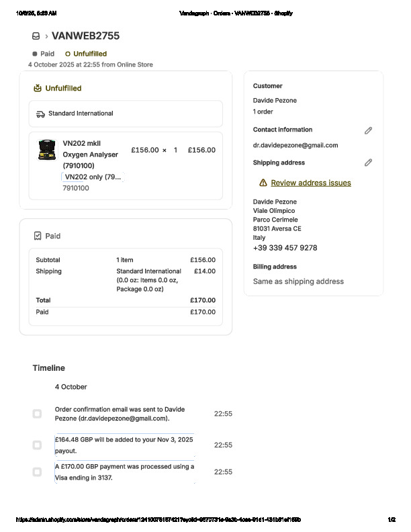Click the Unfulfilled box icon in card header
Image resolution: width=411 pixels, height=532 pixels.
[38, 88]
